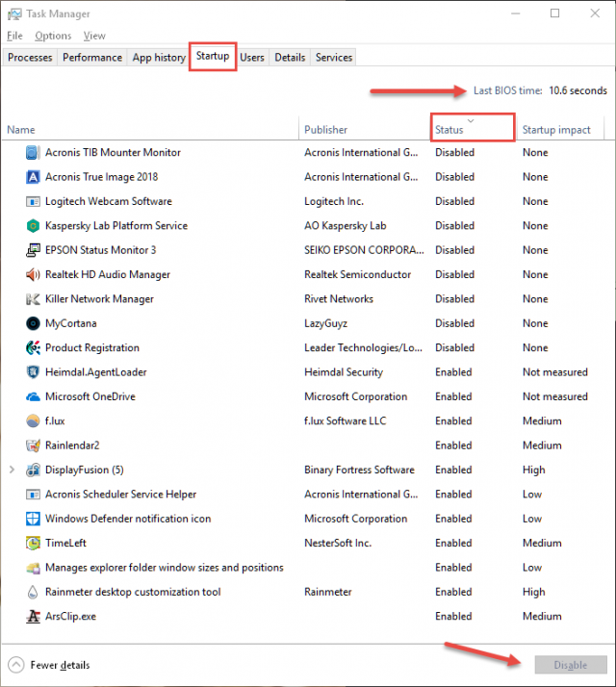Click the ArsClip.exe icon

tap(33, 617)
